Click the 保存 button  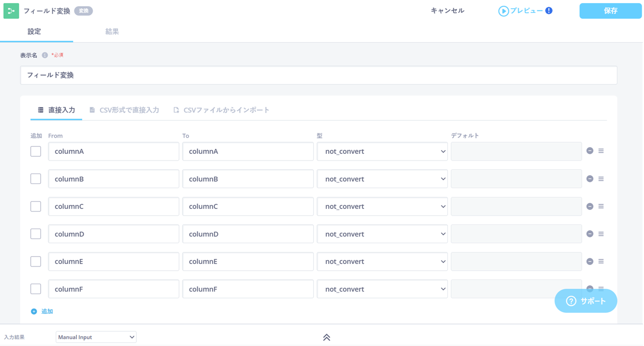610,11
